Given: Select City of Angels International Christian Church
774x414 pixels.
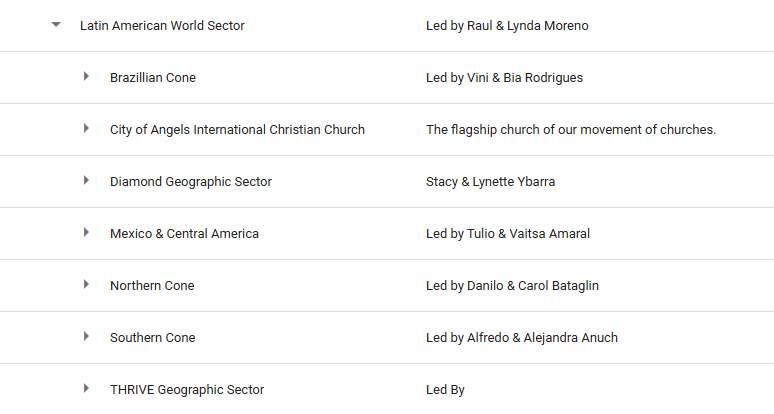Looking at the screenshot, I should tap(237, 130).
